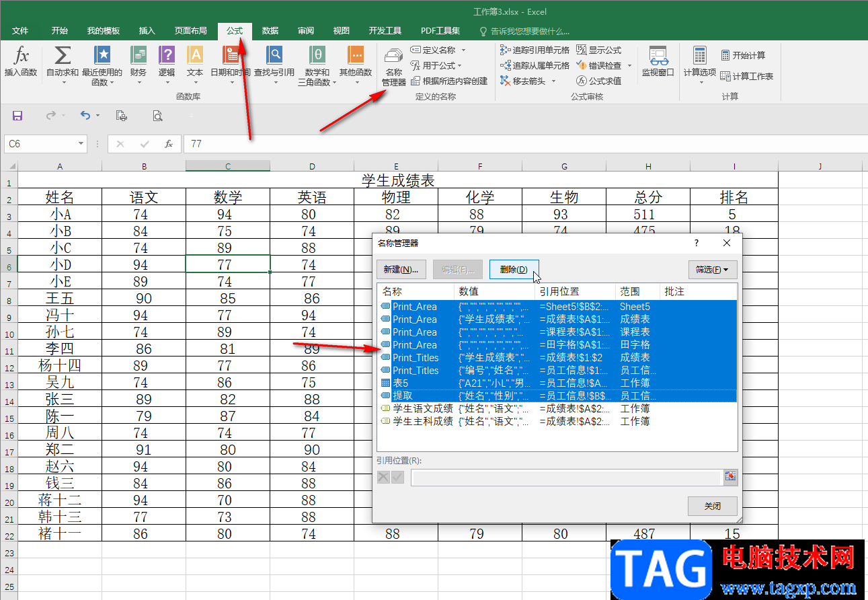The width and height of the screenshot is (868, 600).
Task: Click the Print Preview icon in quick toolbar
Action: (157, 116)
